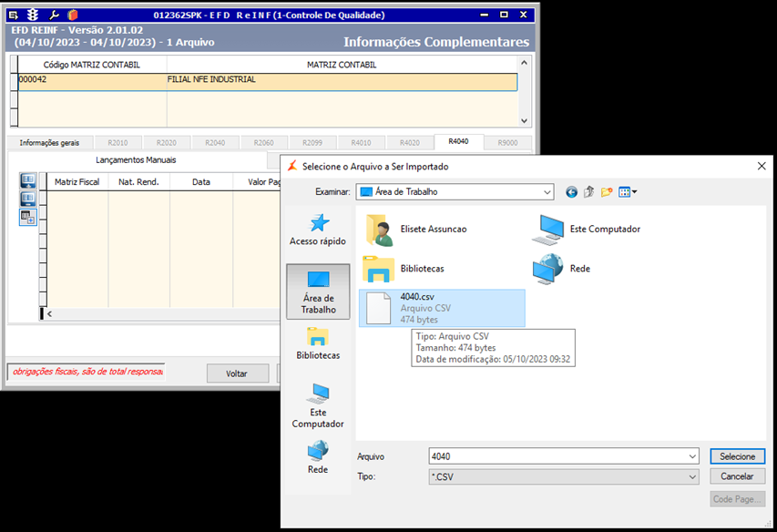Click the wrench settings icon in title bar
This screenshot has height=532, width=777.
click(x=54, y=15)
